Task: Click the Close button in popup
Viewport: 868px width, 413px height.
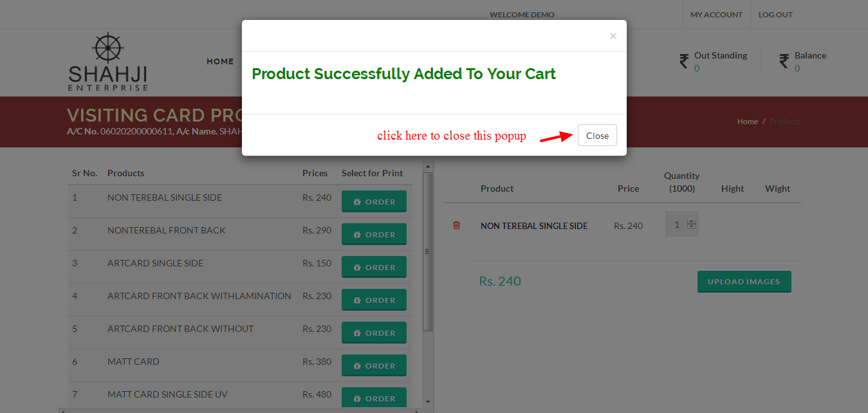Action: click(597, 135)
